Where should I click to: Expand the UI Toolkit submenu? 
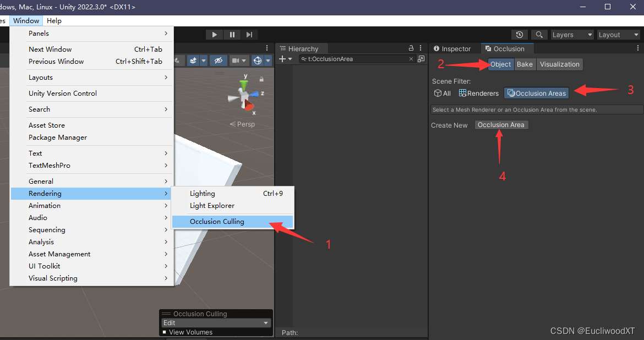pos(92,266)
